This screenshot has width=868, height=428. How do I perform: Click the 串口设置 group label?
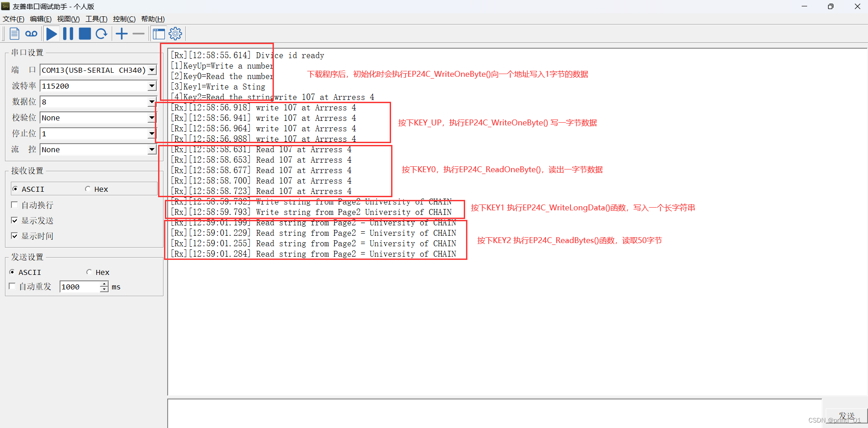click(27, 53)
